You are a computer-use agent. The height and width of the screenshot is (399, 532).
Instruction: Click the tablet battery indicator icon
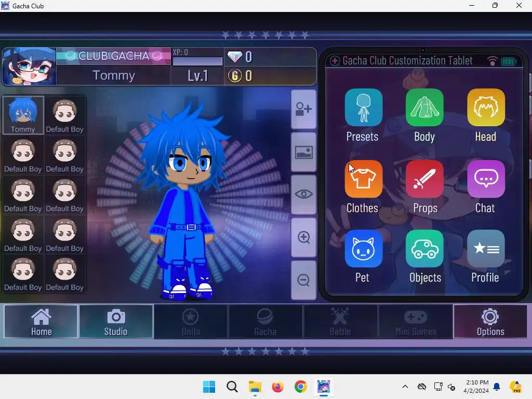pos(508,61)
